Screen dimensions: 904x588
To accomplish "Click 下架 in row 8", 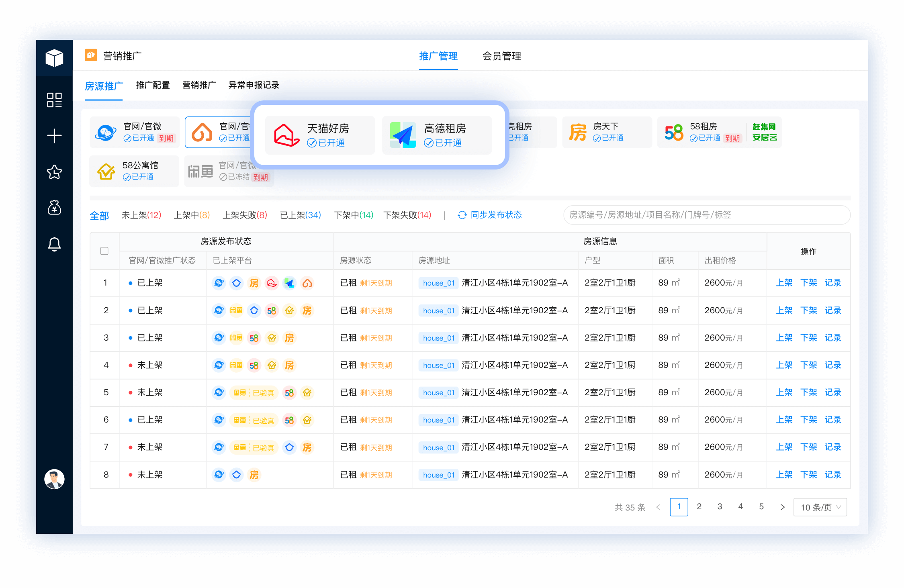I will coord(808,475).
